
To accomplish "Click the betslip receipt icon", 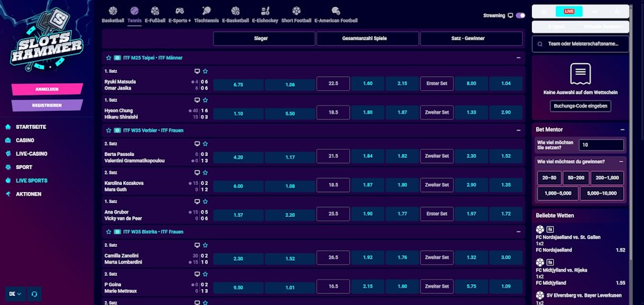I will point(580,74).
